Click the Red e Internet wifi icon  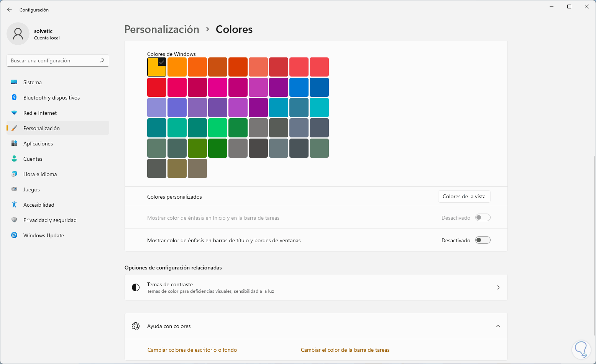14,113
